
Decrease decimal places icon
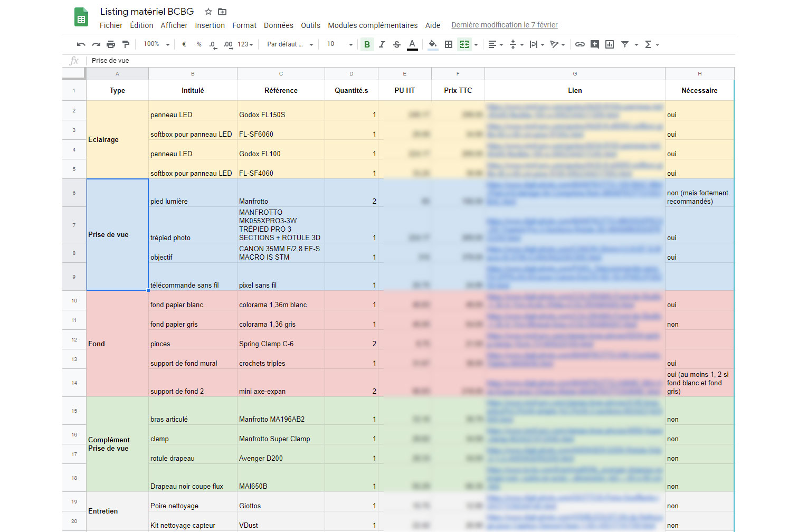tap(213, 44)
